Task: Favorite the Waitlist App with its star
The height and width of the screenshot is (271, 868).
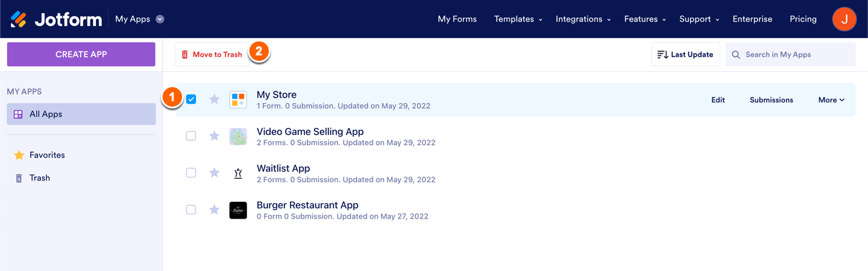Action: (214, 173)
